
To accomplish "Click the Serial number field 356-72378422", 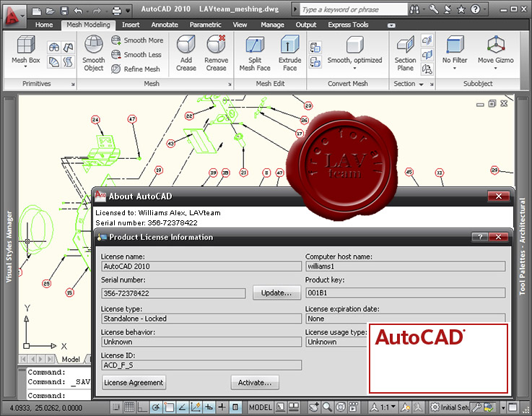I will tap(173, 293).
